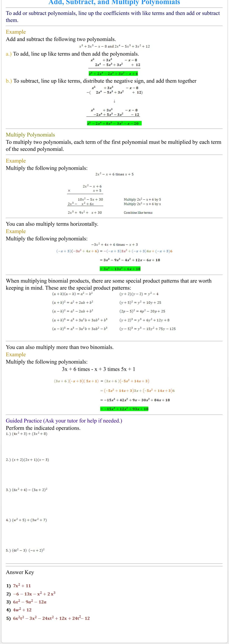Click the (a − b)³ special product formula
The image size is (229, 644).
click(x=80, y=329)
